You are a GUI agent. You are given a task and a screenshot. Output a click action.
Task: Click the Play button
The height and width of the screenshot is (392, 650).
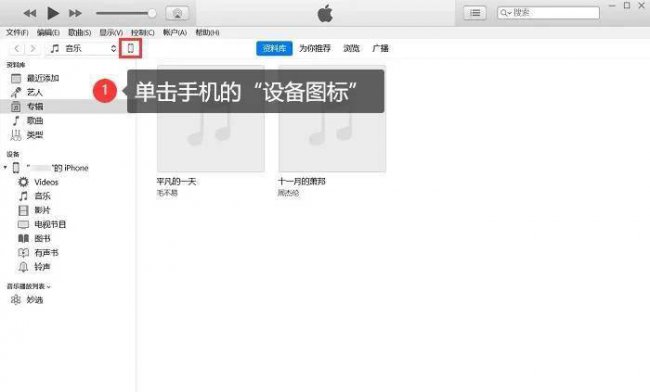[53, 13]
